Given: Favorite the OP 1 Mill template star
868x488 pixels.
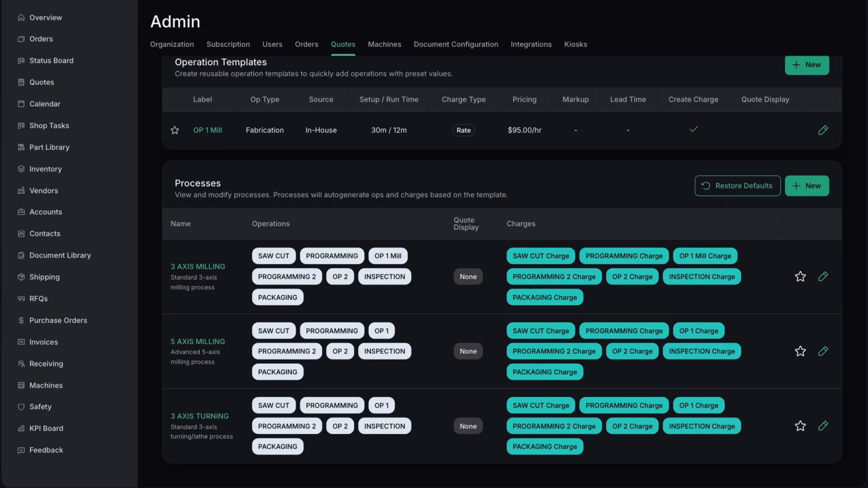Looking at the screenshot, I should [x=175, y=130].
